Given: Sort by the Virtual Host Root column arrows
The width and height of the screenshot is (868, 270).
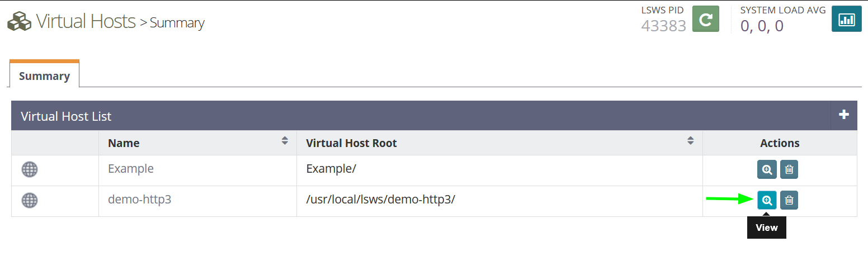Looking at the screenshot, I should pyautogui.click(x=691, y=141).
